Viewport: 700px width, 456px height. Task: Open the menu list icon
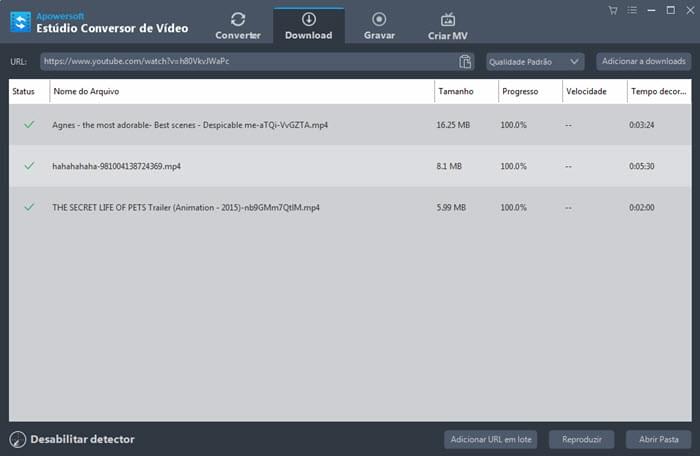coord(632,10)
